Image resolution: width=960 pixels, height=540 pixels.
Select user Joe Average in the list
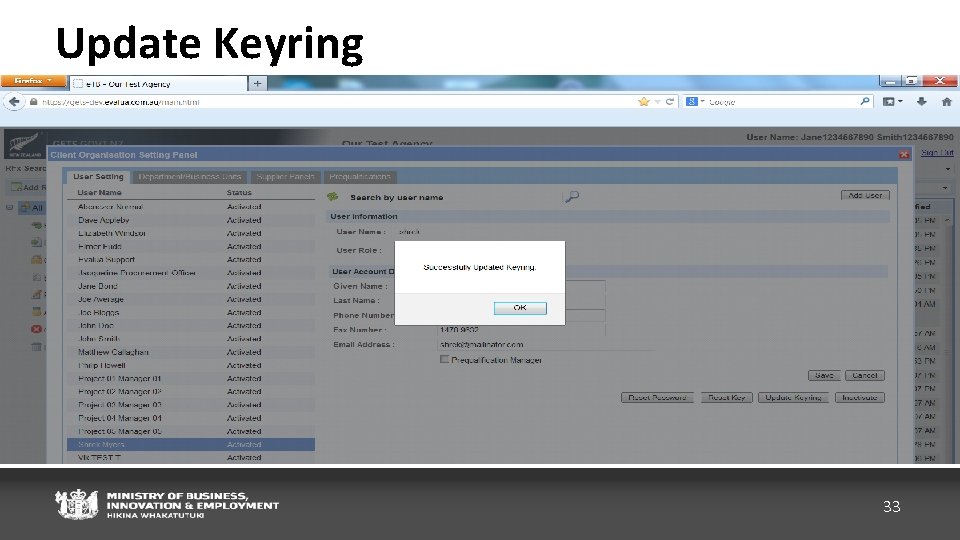[x=190, y=299]
